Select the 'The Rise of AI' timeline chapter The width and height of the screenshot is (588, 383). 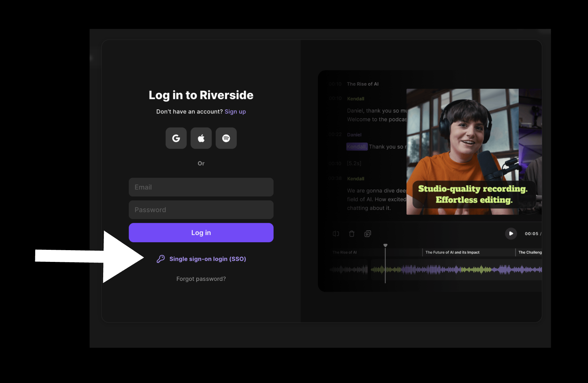point(345,252)
